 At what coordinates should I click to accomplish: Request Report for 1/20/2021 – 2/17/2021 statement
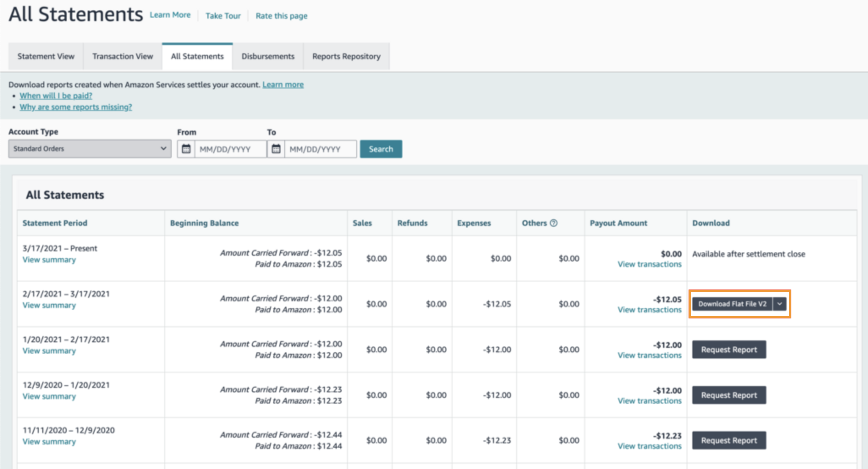(729, 350)
